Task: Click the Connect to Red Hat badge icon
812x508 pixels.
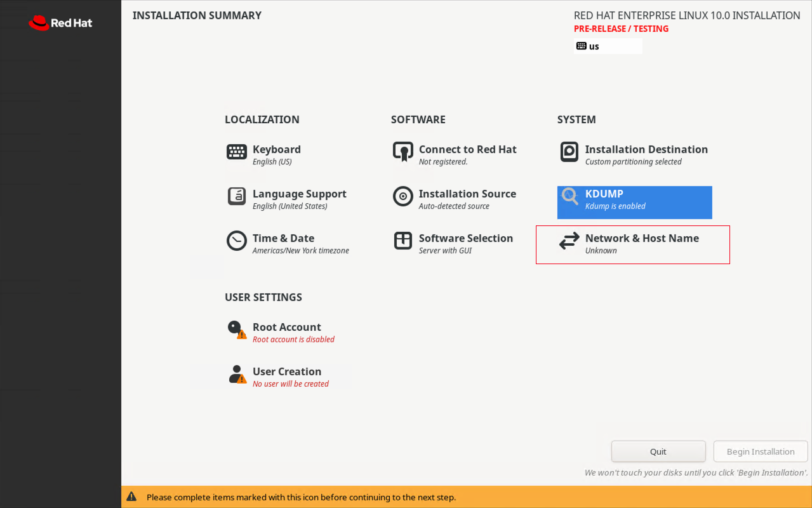Action: pyautogui.click(x=403, y=152)
